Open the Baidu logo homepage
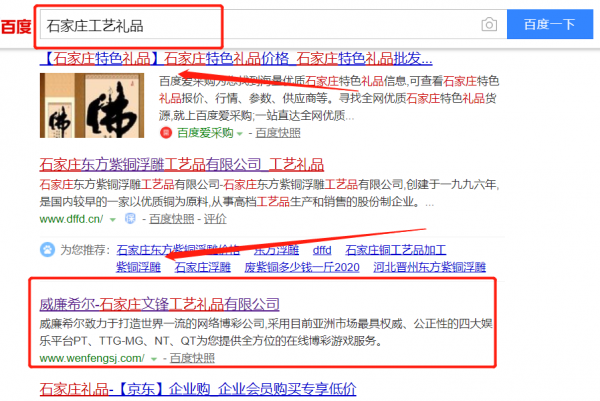The width and height of the screenshot is (600, 401). 16,27
